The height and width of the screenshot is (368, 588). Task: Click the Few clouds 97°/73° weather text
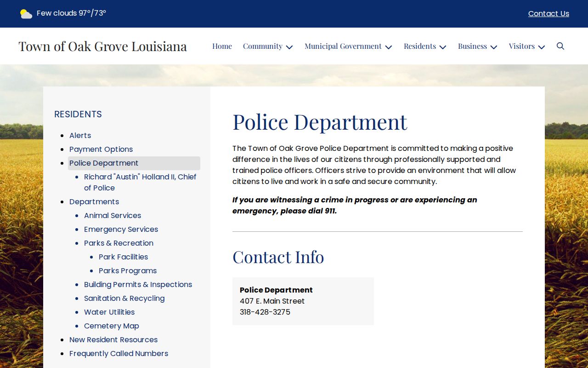[x=72, y=13]
